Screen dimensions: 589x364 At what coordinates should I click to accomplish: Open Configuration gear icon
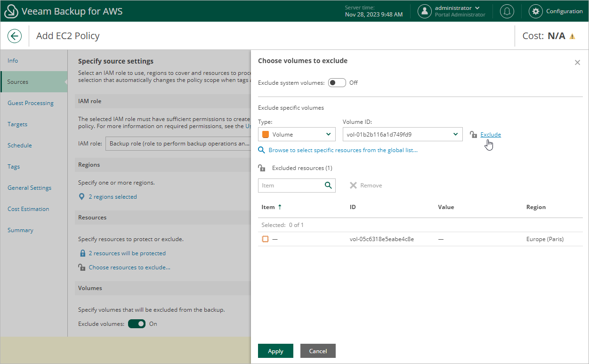[x=535, y=11]
